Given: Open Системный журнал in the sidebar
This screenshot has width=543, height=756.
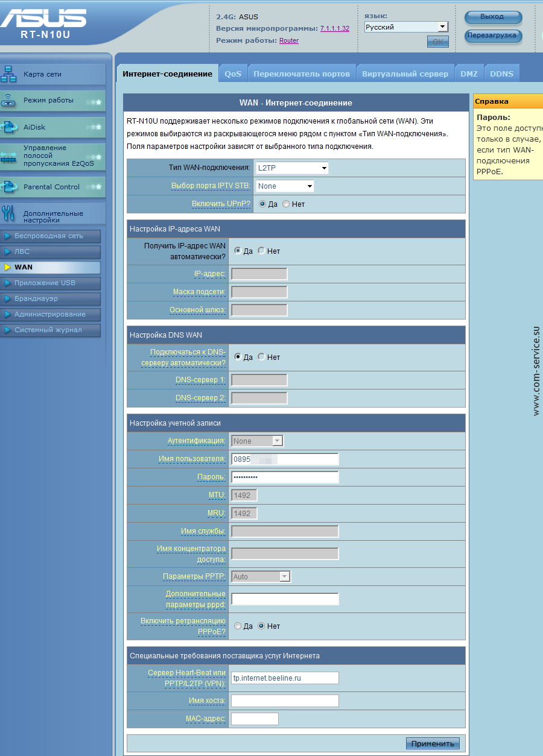Looking at the screenshot, I should point(50,330).
